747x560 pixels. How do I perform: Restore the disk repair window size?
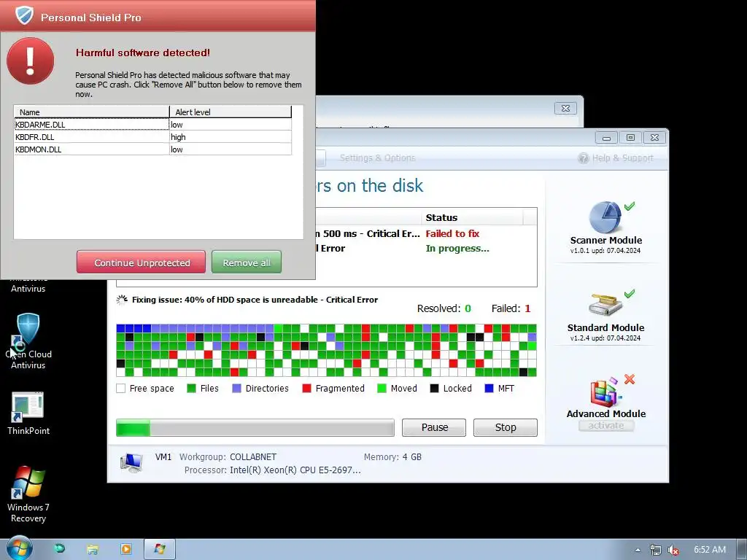[630, 138]
